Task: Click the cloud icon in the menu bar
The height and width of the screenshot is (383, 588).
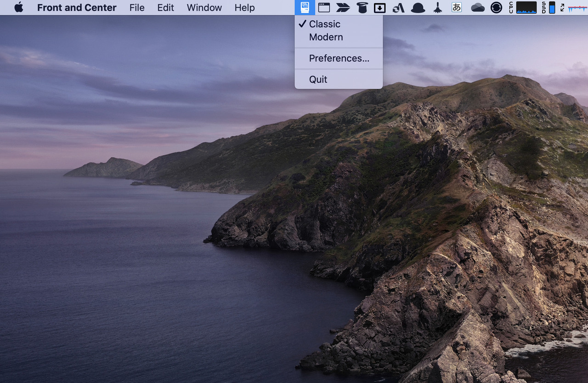Action: (478, 7)
